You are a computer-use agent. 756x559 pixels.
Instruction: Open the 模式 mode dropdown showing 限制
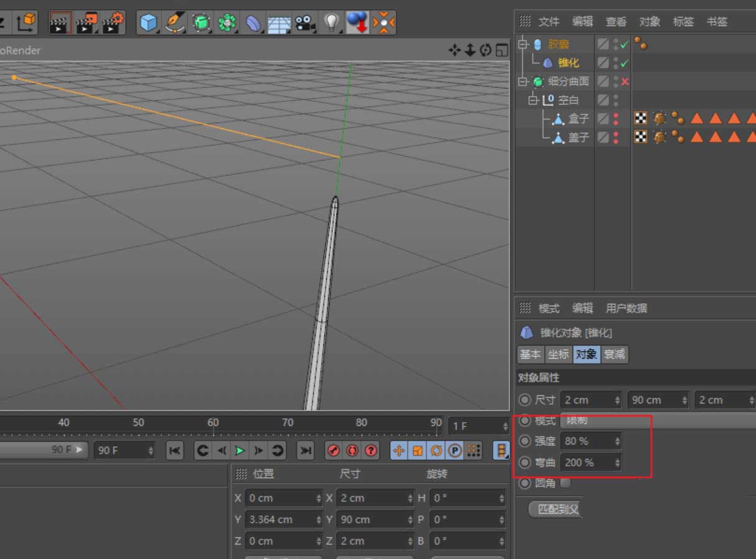point(656,421)
